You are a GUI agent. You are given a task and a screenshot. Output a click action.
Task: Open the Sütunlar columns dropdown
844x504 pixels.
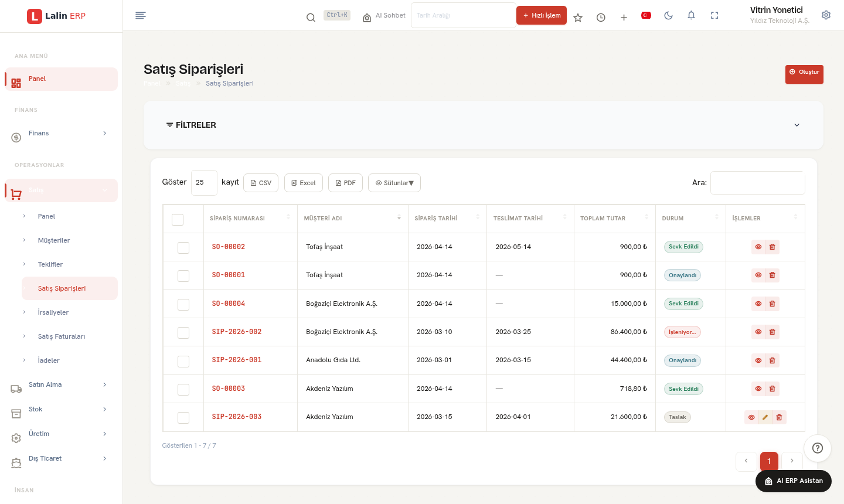coord(394,183)
